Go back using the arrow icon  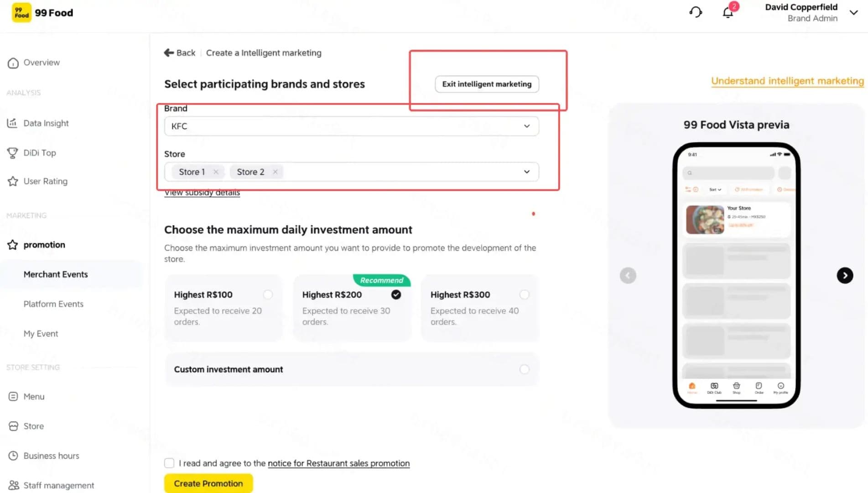tap(169, 52)
